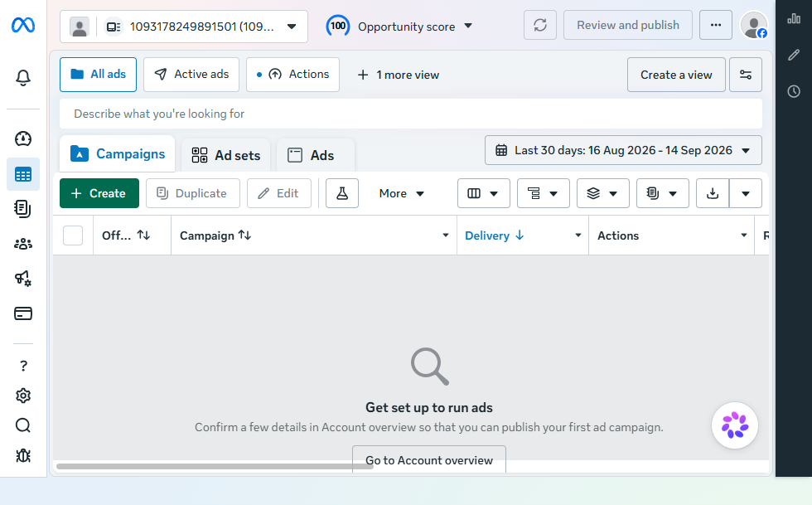Viewport: 812px width, 505px height.
Task: Open the history clock icon in right panel
Action: 794,91
